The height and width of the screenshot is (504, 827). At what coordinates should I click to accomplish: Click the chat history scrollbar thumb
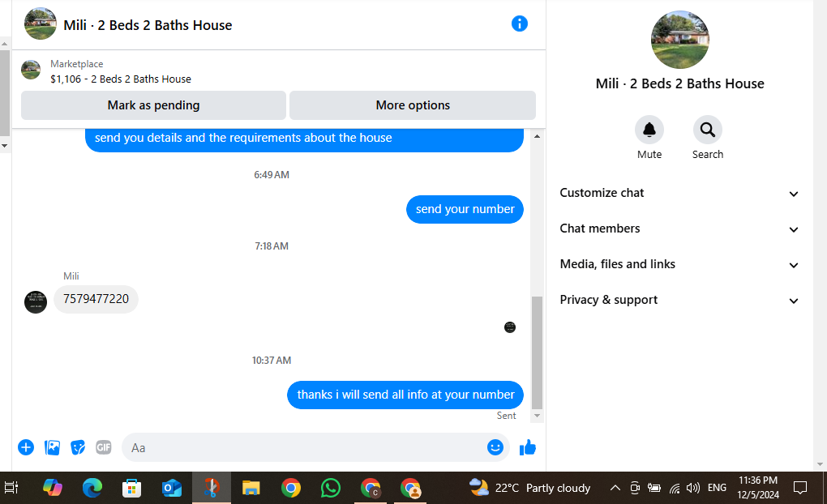click(537, 352)
